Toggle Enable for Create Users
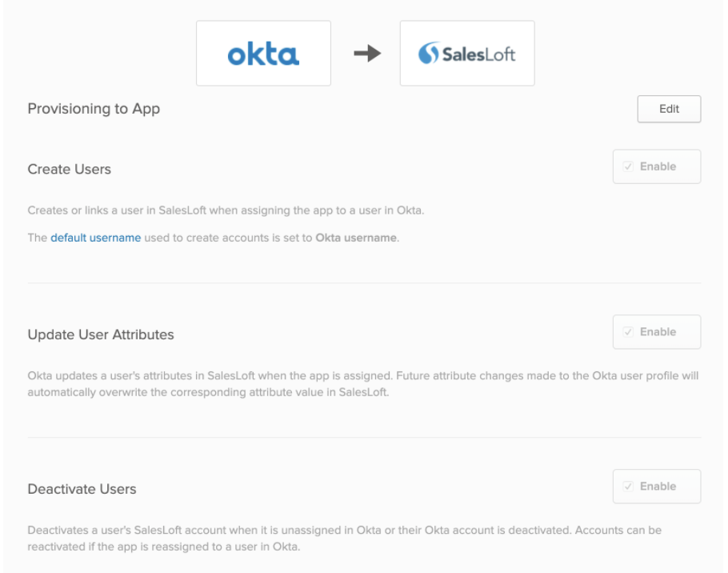 (656, 166)
